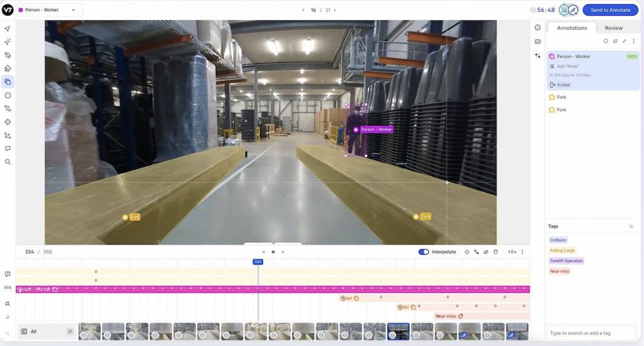The image size is (644, 346).
Task: Choose the Ellipse annotation tool
Action: click(x=8, y=95)
